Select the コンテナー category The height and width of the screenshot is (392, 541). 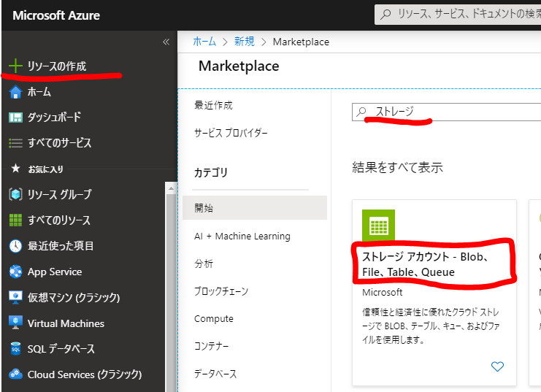211,346
